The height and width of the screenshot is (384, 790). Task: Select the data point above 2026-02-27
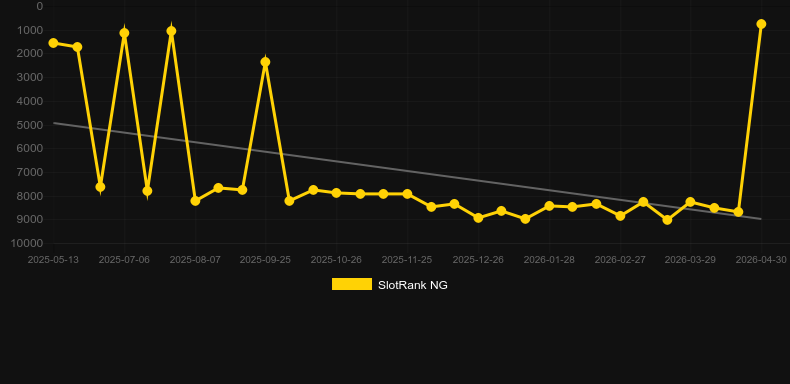click(x=620, y=216)
